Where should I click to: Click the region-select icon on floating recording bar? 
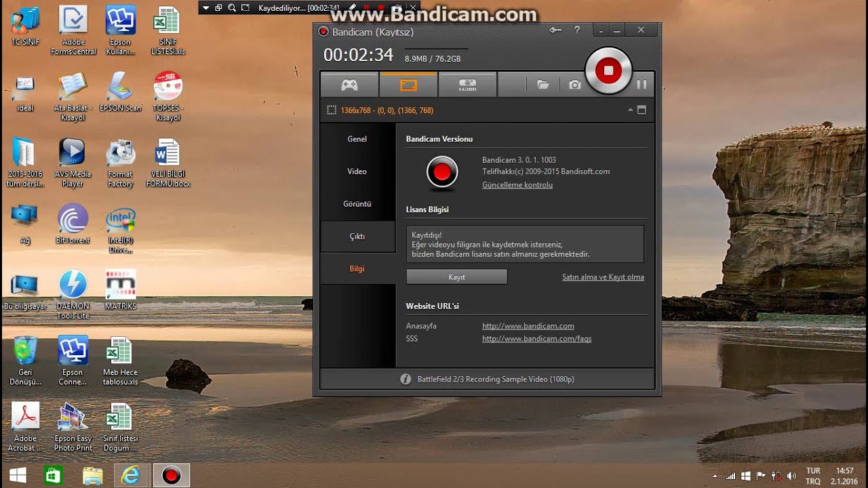[x=245, y=8]
